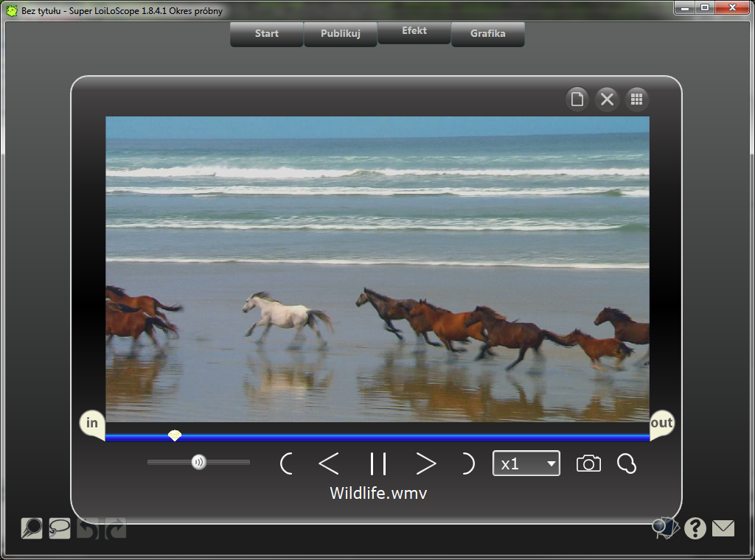
Task: Jump to clip end with the right bracket
Action: point(468,463)
